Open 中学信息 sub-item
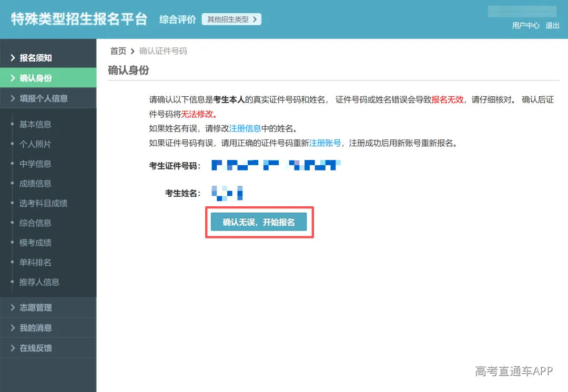This screenshot has height=392, width=568. (35, 164)
